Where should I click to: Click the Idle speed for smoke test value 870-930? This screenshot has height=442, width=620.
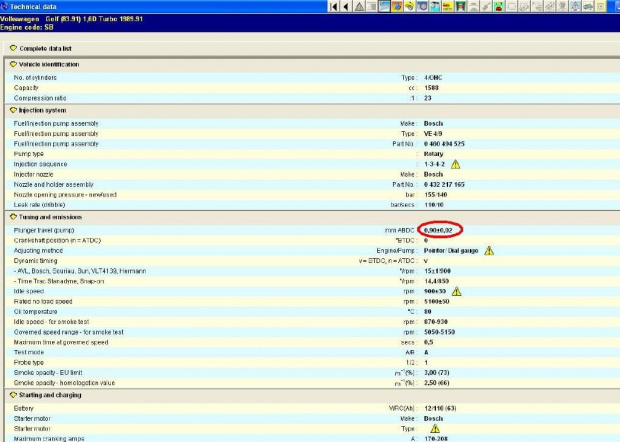coord(436,322)
